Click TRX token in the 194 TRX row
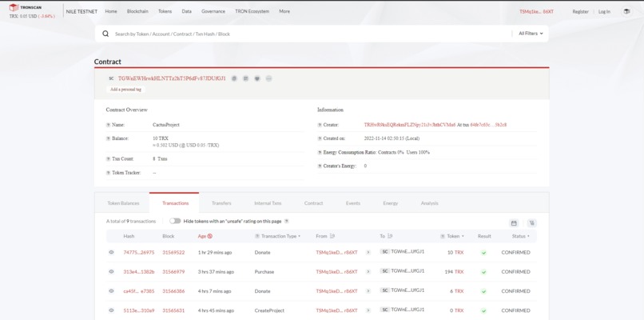 [459, 272]
